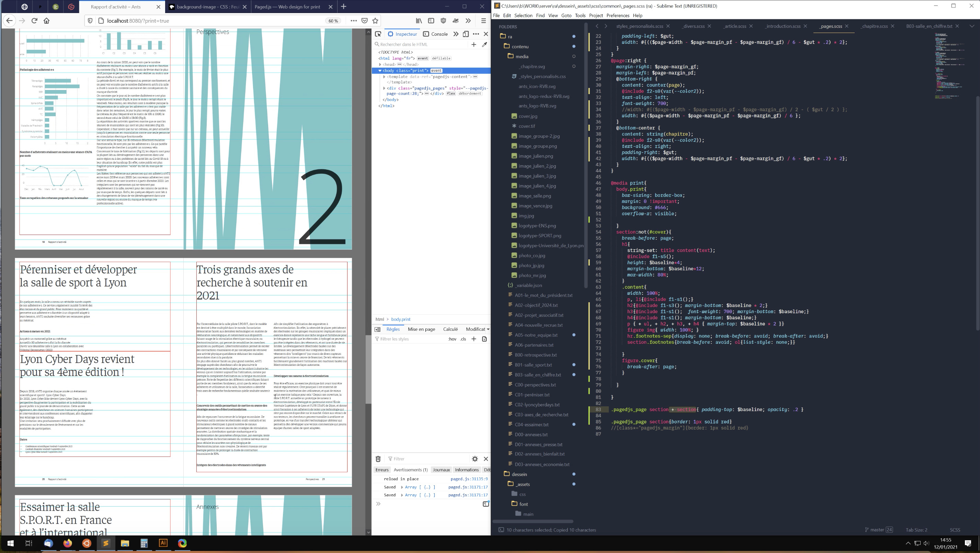
Task: Expand the head node in markup tree
Action: pyautogui.click(x=380, y=64)
